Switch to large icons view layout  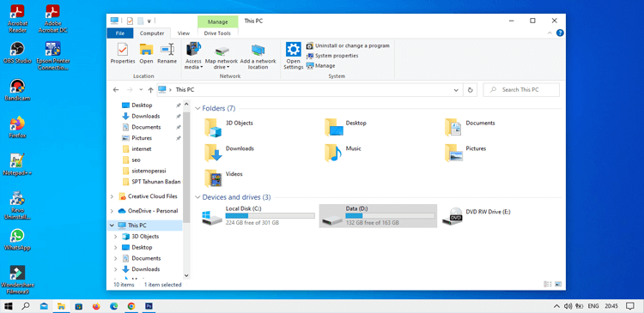[558, 284]
